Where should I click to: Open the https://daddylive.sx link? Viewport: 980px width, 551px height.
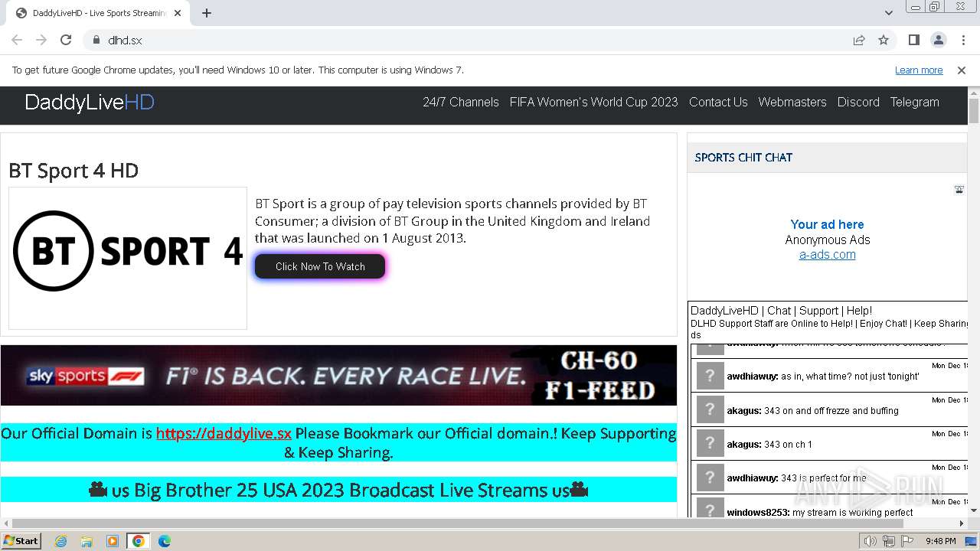click(224, 433)
